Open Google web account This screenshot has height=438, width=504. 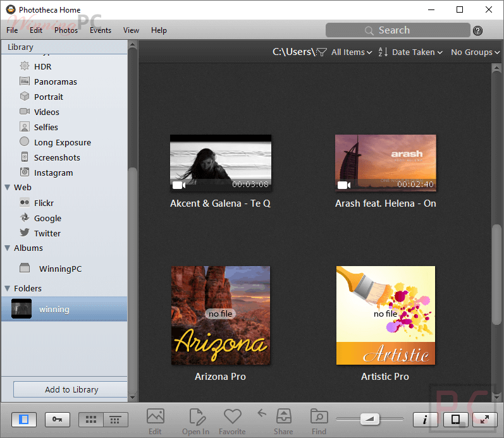[47, 218]
